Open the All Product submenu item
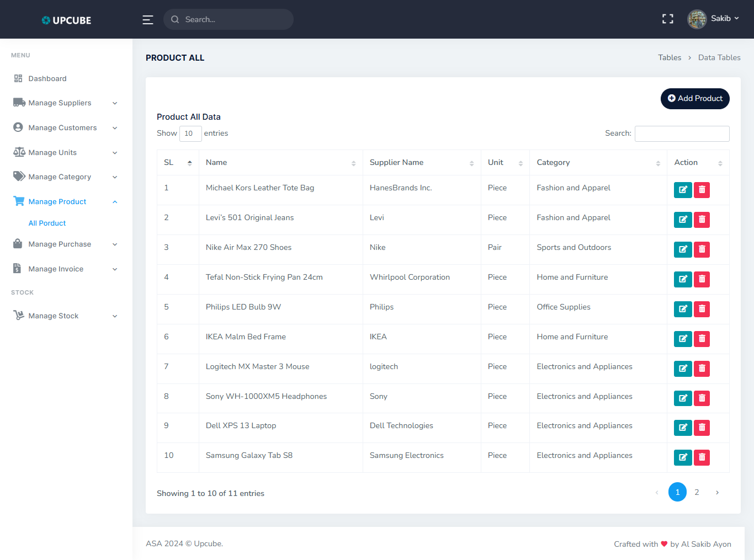 pyautogui.click(x=47, y=223)
